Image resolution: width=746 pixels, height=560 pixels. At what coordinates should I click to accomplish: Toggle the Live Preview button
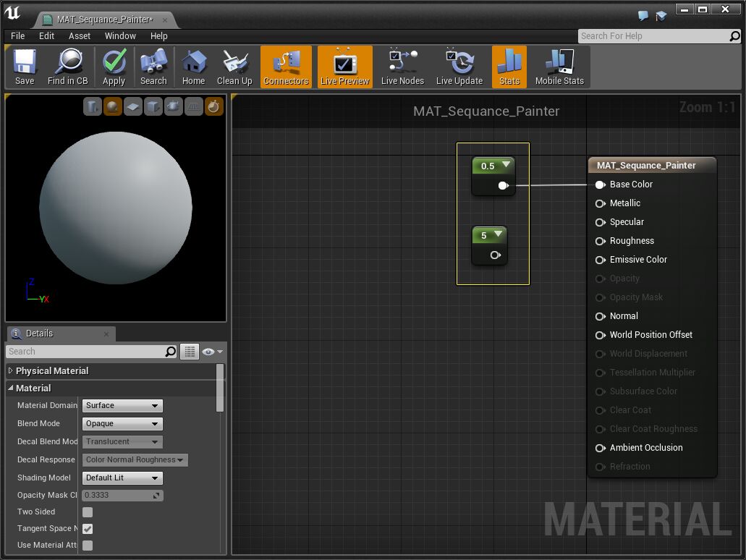point(344,67)
